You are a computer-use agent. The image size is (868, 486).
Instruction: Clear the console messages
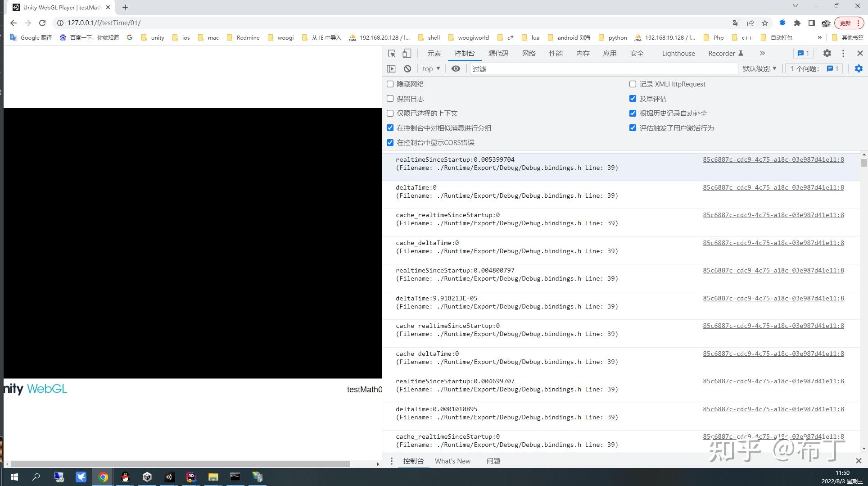coord(407,68)
